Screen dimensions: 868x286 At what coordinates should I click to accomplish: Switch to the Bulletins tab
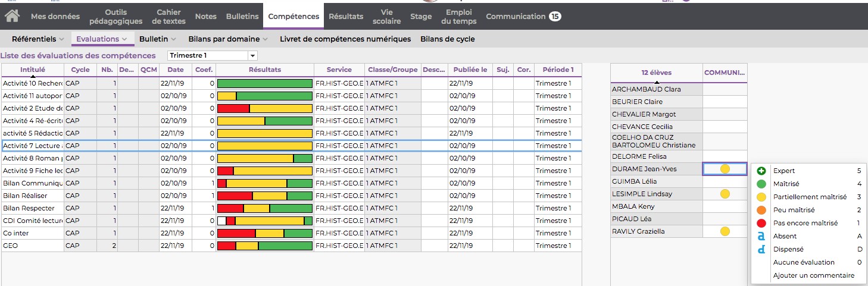(x=242, y=17)
